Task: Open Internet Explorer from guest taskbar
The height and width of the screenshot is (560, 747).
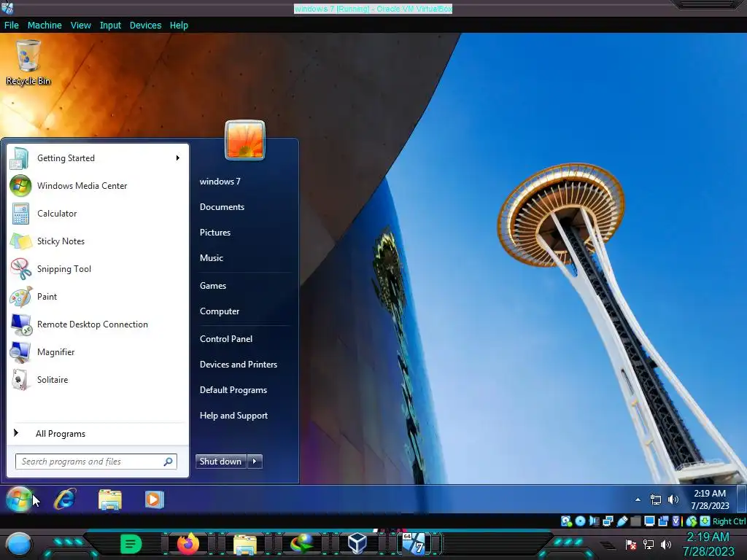Action: pos(65,499)
